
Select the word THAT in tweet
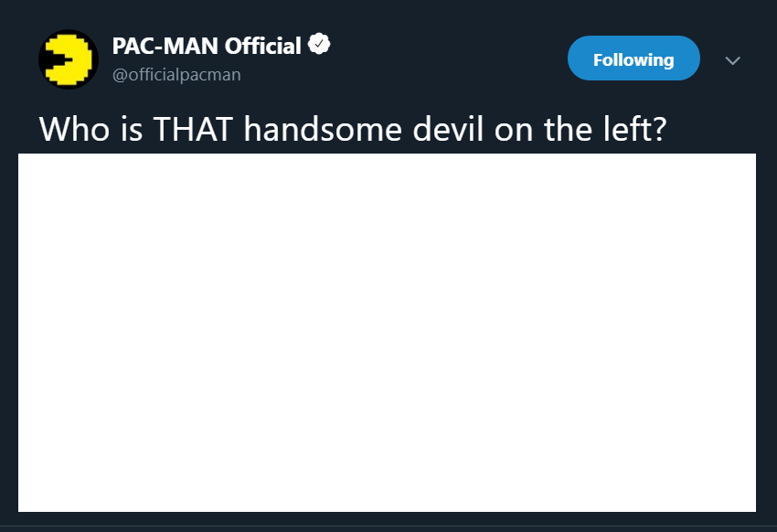(193, 129)
